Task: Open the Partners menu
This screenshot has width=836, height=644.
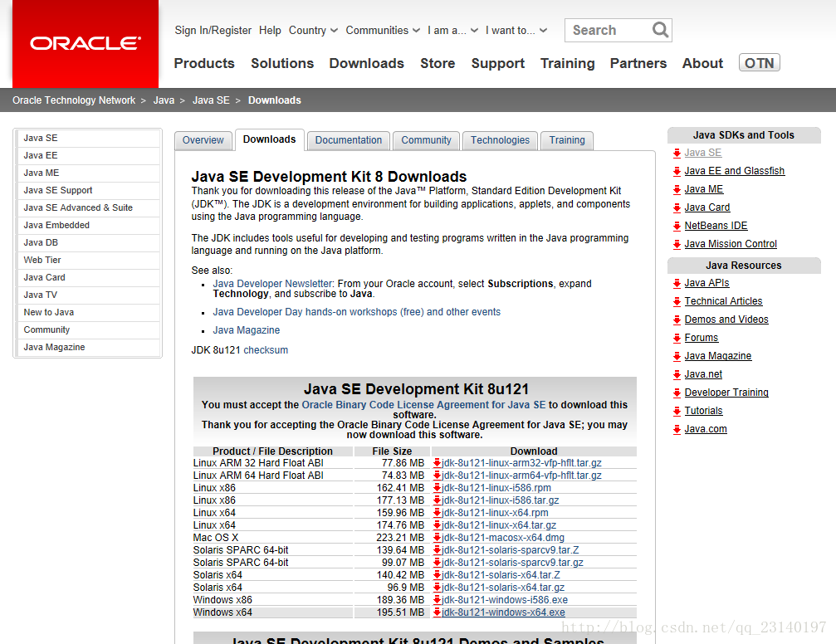Action: coord(638,63)
